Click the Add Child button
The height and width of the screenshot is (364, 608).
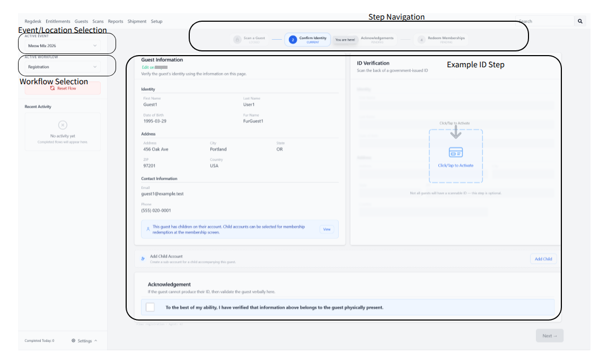(543, 259)
